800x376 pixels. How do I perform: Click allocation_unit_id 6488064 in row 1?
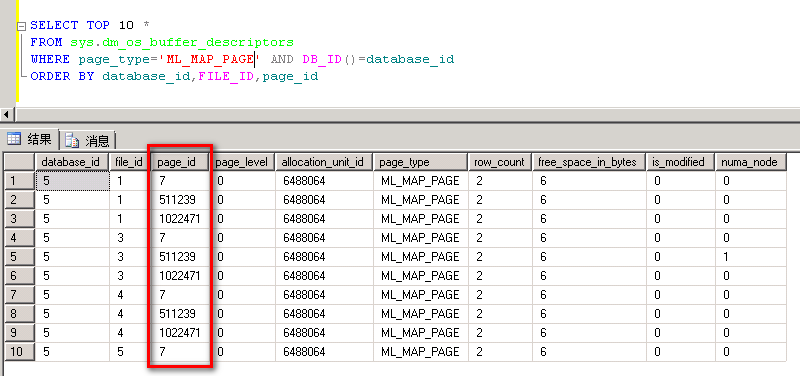323,181
